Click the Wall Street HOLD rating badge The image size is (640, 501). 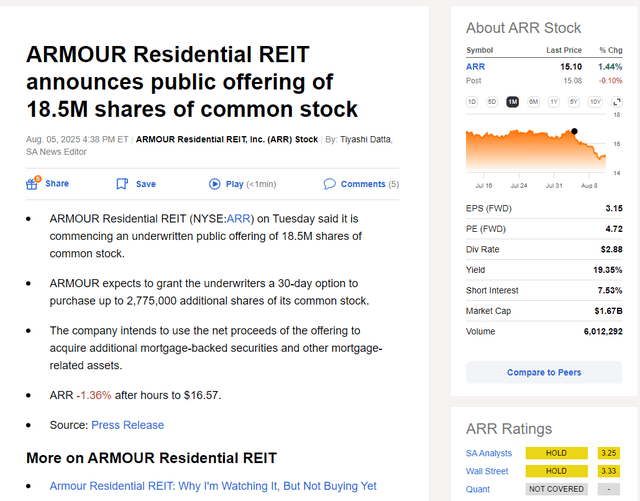point(556,471)
